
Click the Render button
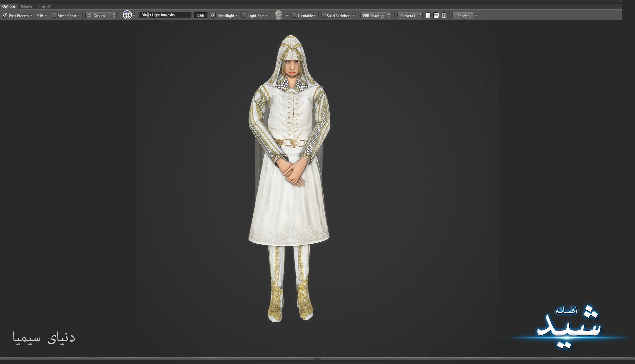[463, 16]
